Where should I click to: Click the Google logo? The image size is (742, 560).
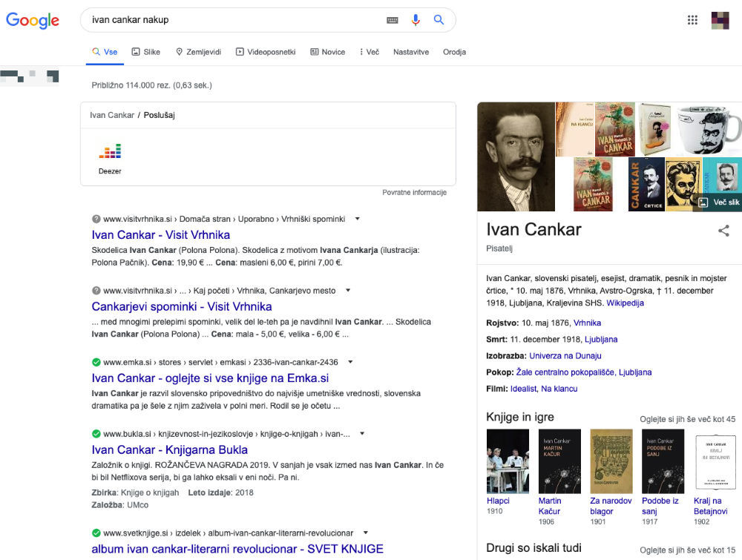(33, 20)
